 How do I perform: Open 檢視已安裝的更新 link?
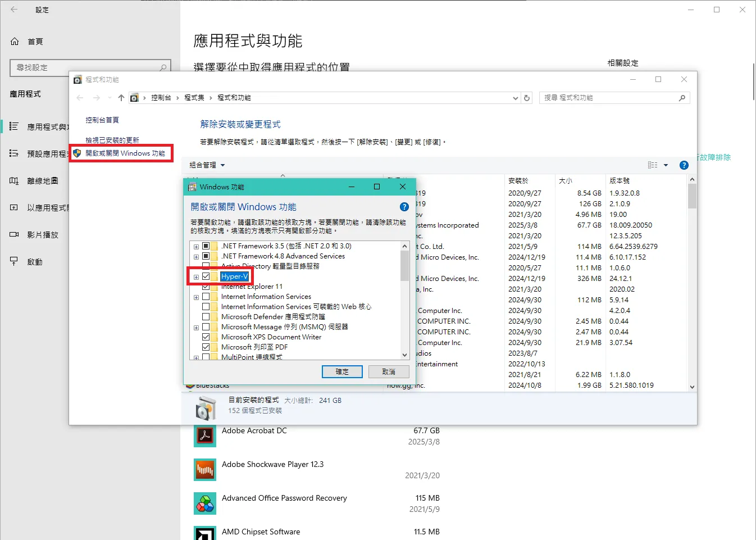112,140
